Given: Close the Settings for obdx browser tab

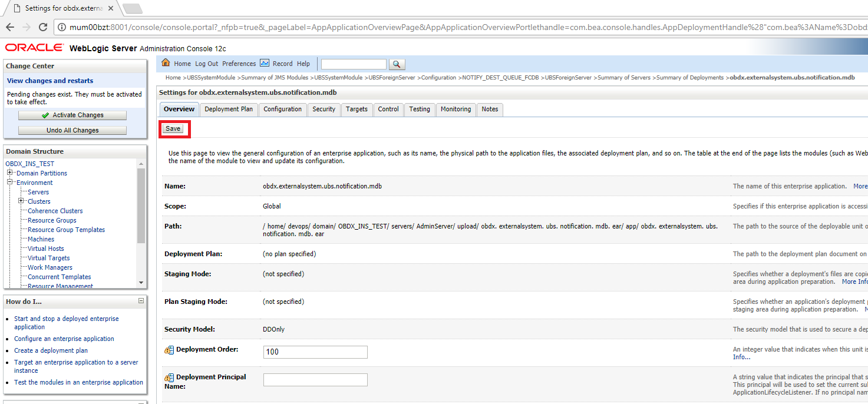Looking at the screenshot, I should (x=111, y=8).
